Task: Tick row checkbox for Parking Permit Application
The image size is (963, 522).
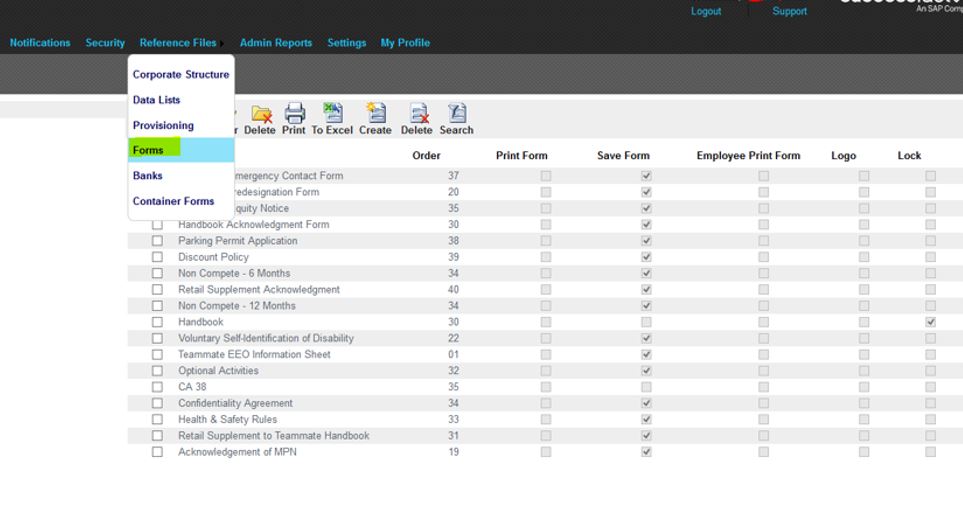Action: click(157, 241)
